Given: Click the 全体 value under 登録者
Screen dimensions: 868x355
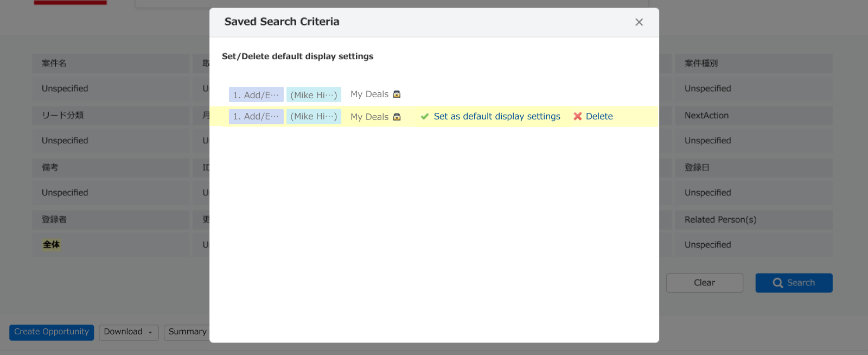Looking at the screenshot, I should click(x=52, y=245).
